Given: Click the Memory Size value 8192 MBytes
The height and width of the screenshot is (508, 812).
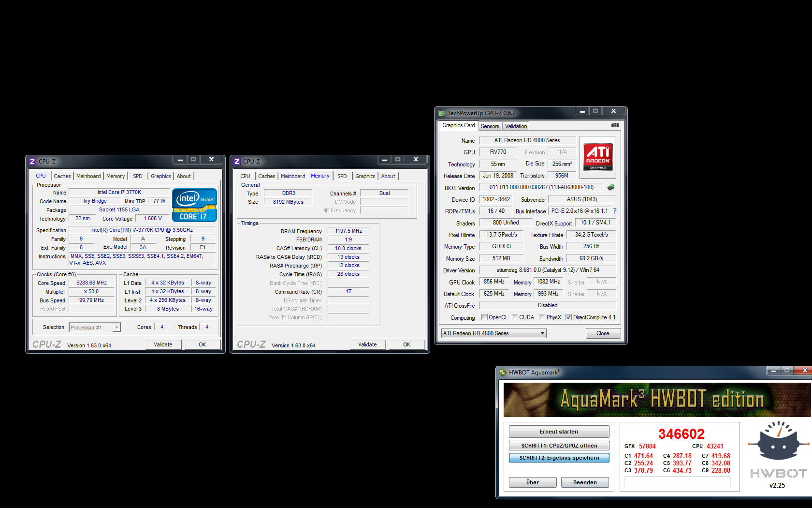Looking at the screenshot, I should point(288,202).
